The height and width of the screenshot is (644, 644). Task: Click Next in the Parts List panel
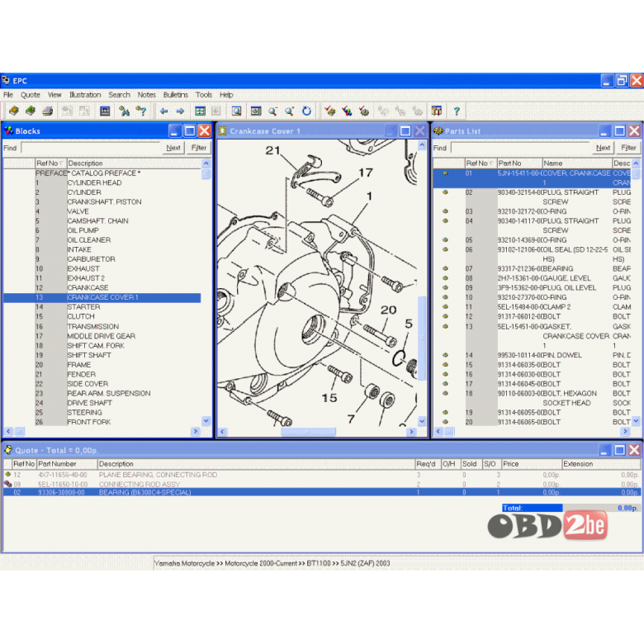603,148
